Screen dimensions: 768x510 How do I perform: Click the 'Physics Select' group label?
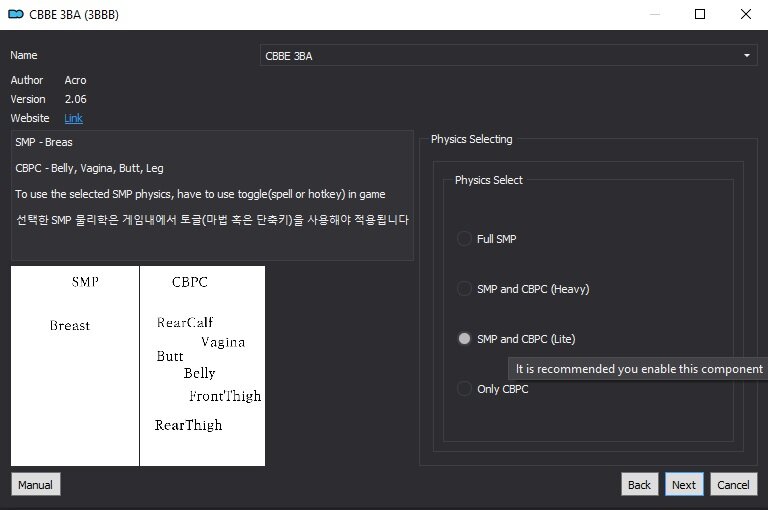[x=488, y=180]
